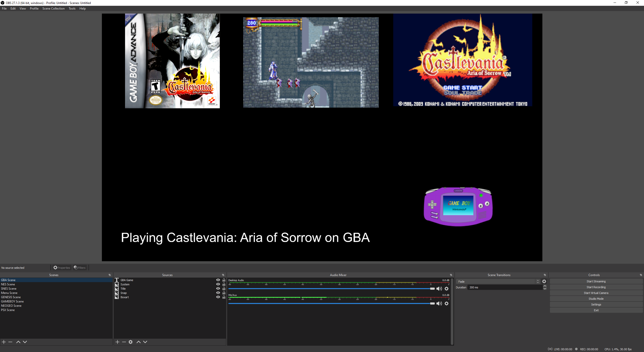Click Start Recording button
Viewport: 644px width, 352px height.
pos(596,287)
